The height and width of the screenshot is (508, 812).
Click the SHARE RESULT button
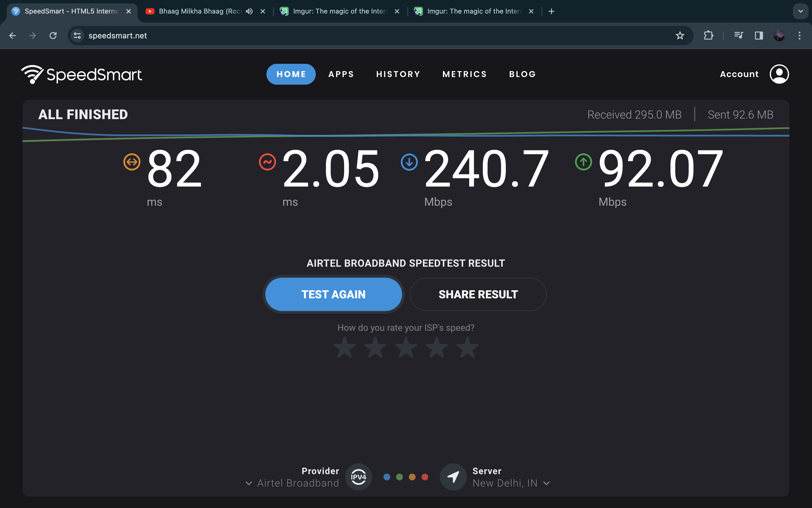(478, 294)
